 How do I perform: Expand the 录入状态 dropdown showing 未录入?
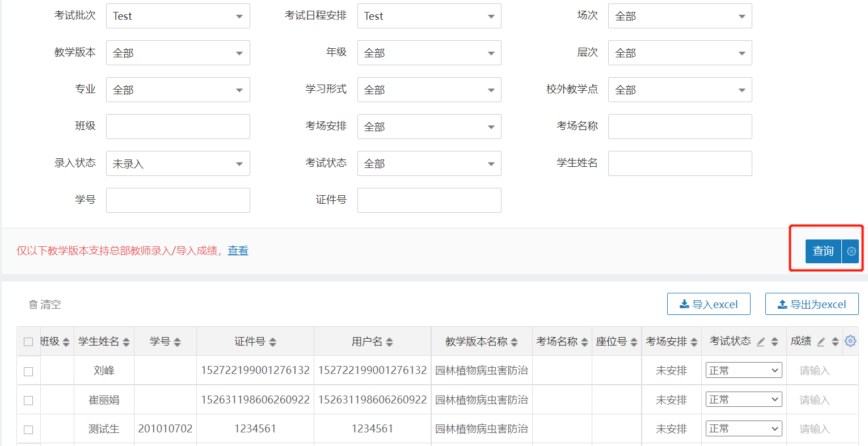click(178, 163)
